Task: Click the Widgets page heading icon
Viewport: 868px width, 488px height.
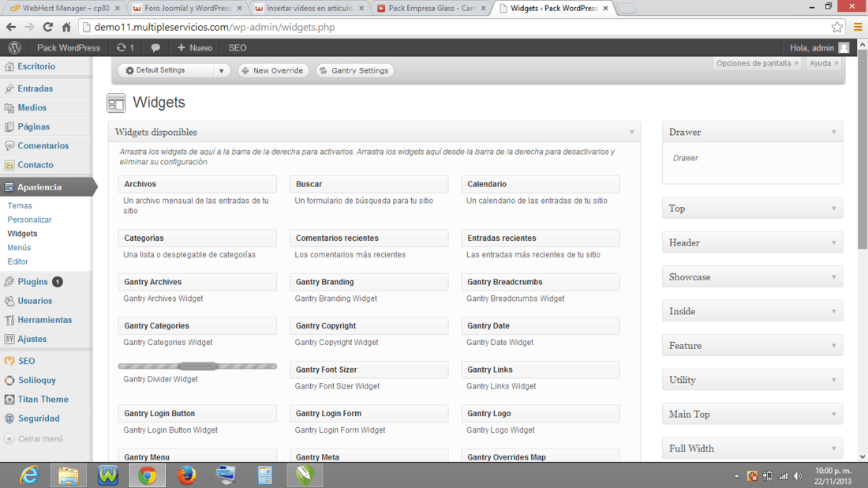Action: (116, 103)
